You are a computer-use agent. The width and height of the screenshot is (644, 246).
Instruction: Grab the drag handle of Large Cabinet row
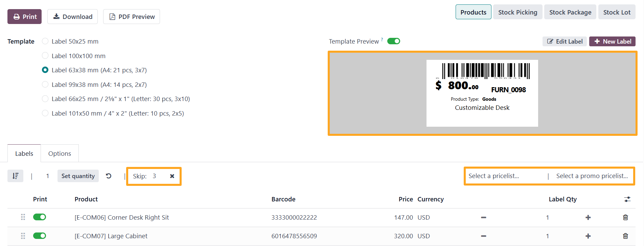(23, 236)
